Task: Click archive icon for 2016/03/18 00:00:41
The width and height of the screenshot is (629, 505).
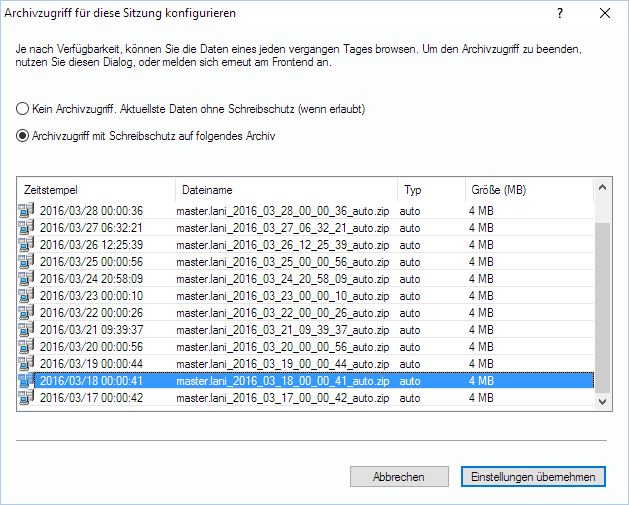Action: point(26,380)
